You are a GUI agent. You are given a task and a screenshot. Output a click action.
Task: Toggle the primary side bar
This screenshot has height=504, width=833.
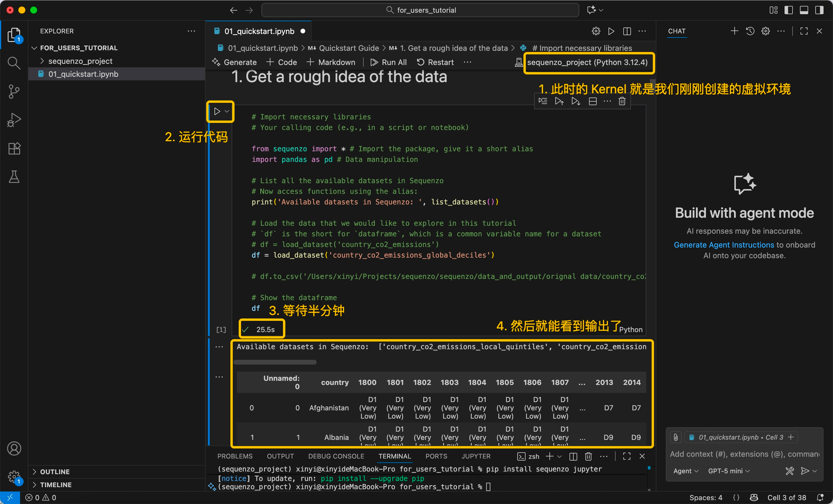[788, 10]
